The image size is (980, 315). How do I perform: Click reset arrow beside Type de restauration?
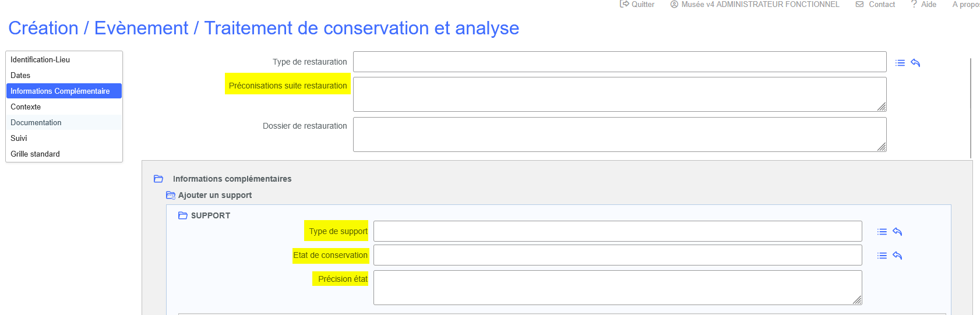915,63
